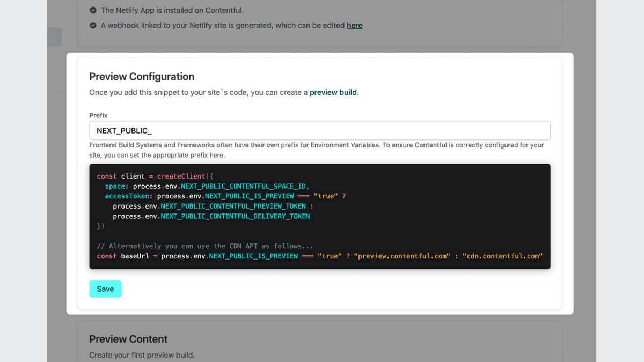Click the code line 'const client = createClient({'
The height and width of the screenshot is (362, 644).
pyautogui.click(x=155, y=176)
